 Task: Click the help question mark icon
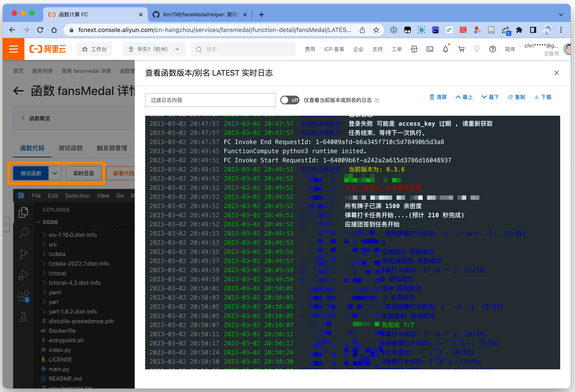(492, 49)
